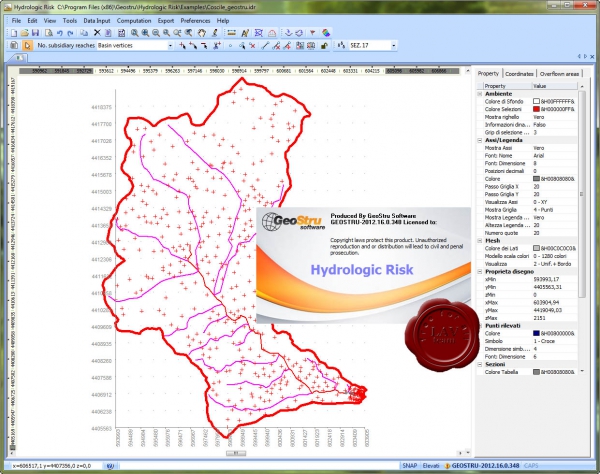Click the xMin value 593993,17
The width and height of the screenshot is (600, 474).
point(546,279)
